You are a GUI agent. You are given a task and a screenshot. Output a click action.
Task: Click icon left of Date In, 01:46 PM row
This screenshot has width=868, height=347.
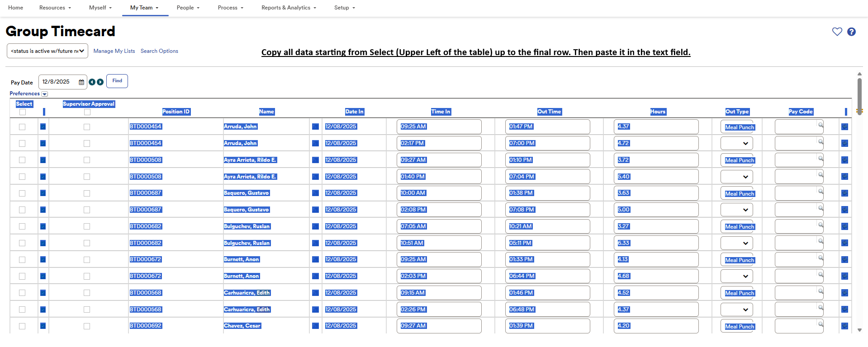(316, 293)
